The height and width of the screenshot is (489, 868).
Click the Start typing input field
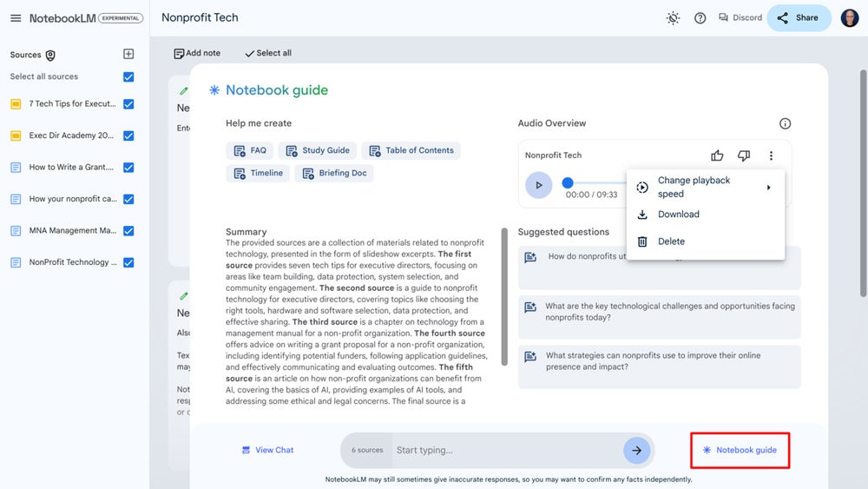[503, 450]
